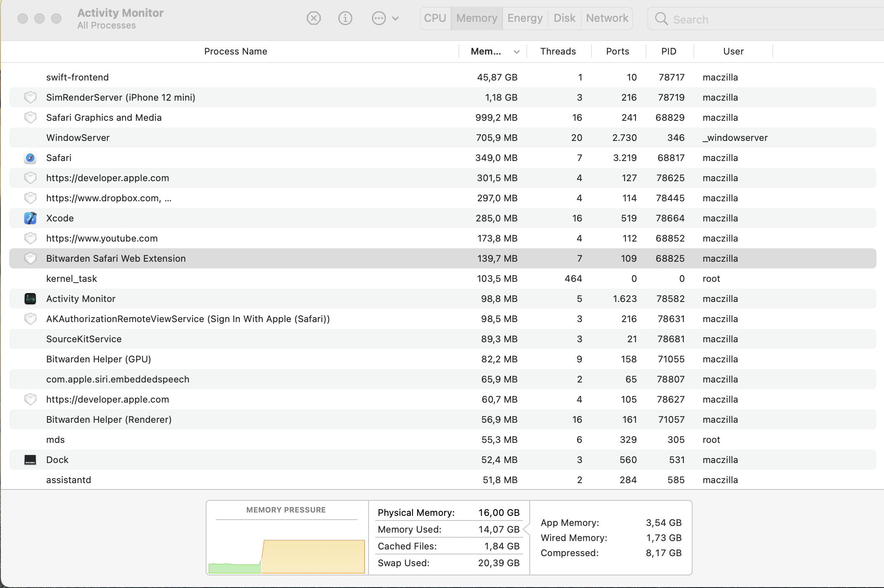
Task: Switch to the Energy tab
Action: click(x=525, y=18)
